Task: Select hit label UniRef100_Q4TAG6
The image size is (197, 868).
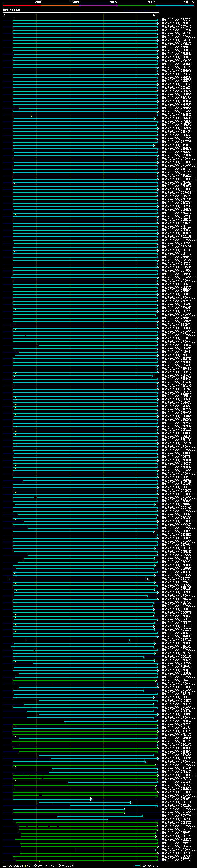Action: tap(176, 768)
